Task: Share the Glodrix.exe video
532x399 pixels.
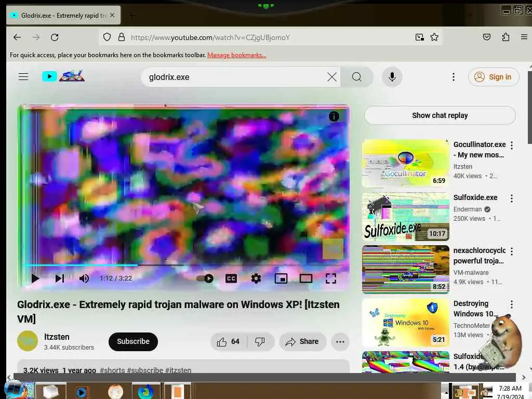Action: tap(303, 342)
